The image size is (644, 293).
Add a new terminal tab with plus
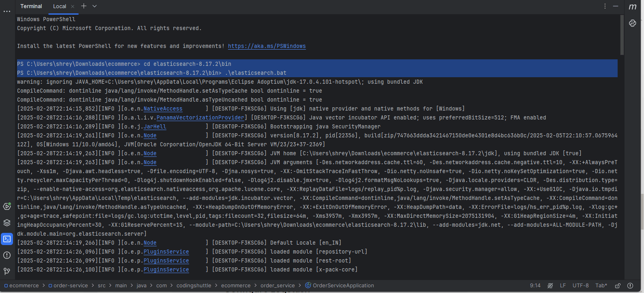[84, 6]
